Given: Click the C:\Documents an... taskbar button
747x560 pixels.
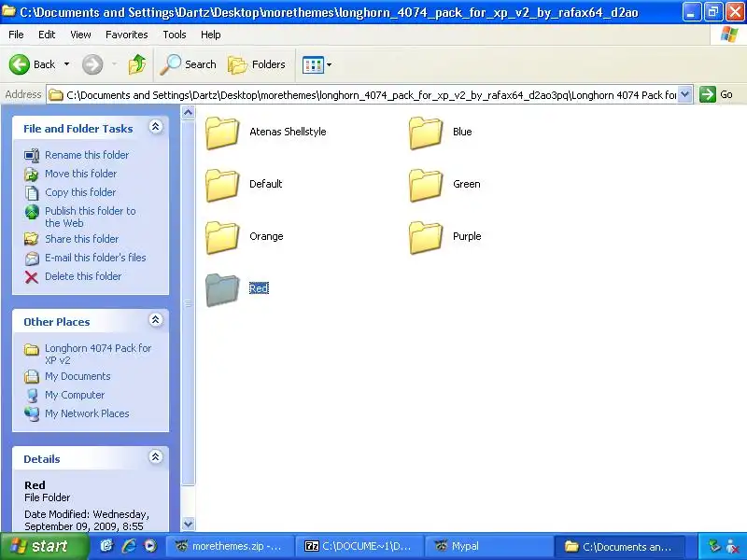Looking at the screenshot, I should [x=619, y=546].
